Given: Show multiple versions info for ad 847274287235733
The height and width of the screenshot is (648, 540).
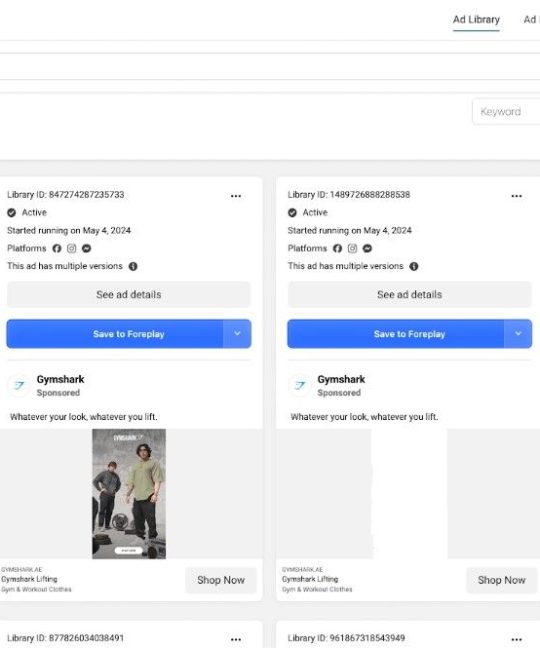Looking at the screenshot, I should (133, 267).
